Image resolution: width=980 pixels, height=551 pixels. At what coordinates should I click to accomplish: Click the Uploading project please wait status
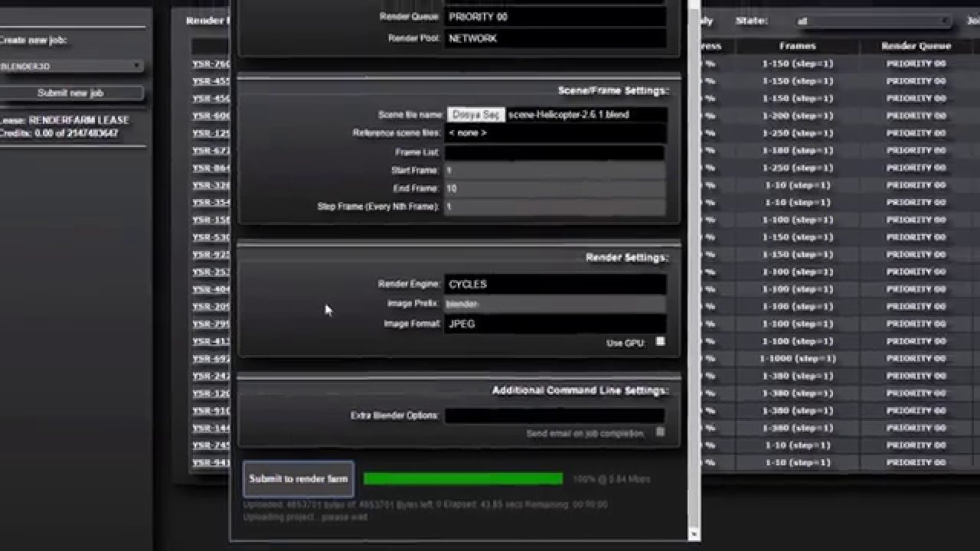[305, 517]
